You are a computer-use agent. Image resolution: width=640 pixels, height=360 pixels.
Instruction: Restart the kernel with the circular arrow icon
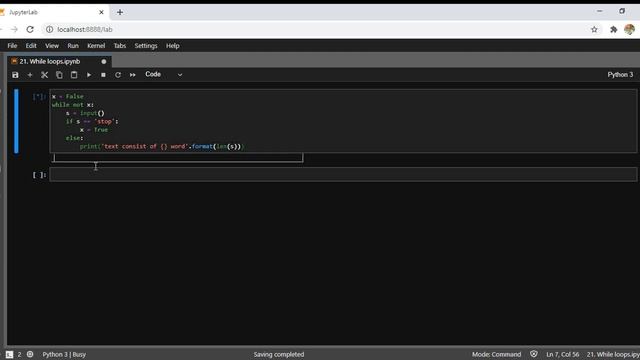(118, 75)
